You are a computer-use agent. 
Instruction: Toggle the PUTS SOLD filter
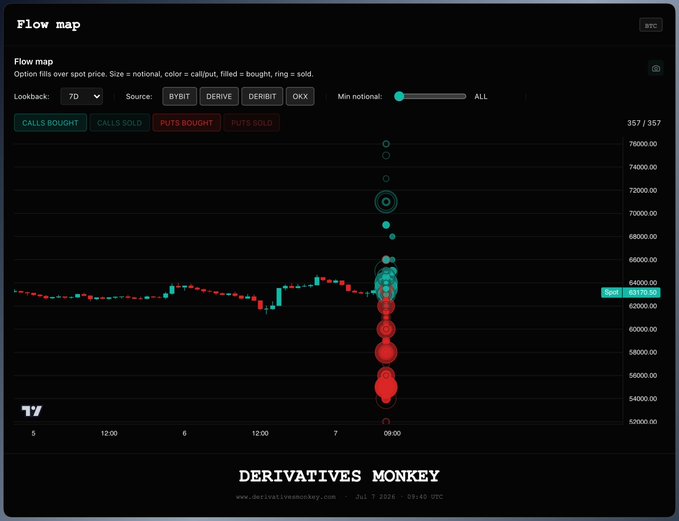point(252,123)
